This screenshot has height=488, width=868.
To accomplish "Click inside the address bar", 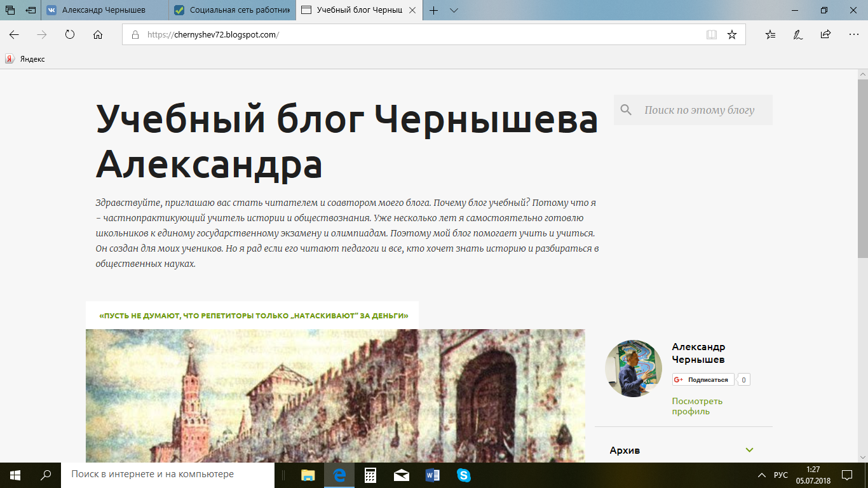I will point(254,34).
